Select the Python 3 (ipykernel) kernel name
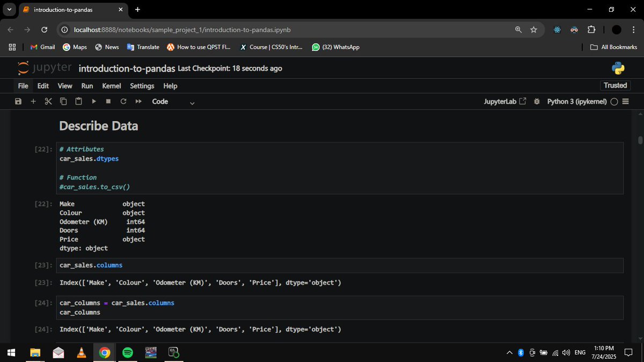644x362 pixels. [x=577, y=101]
